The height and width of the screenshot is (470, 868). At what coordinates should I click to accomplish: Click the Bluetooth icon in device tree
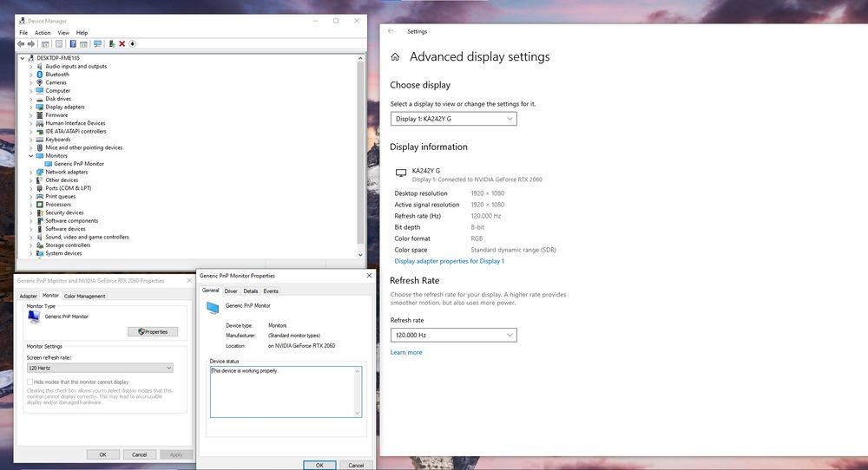tap(40, 74)
